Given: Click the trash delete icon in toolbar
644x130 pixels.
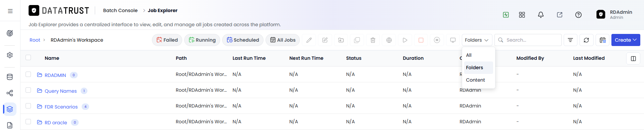Looking at the screenshot, I should [x=373, y=40].
